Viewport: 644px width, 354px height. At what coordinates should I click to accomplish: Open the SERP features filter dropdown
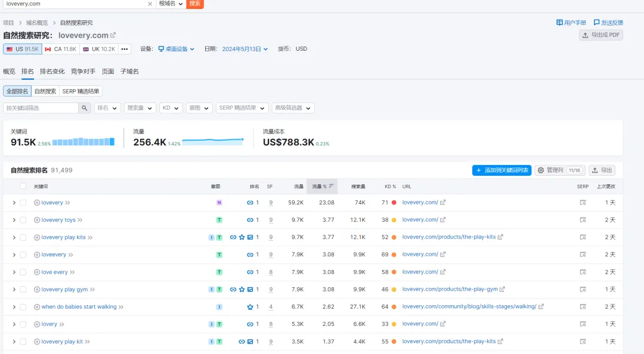242,108
